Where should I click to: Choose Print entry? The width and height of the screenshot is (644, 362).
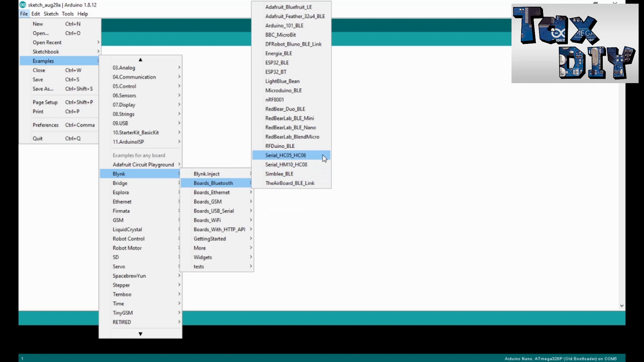click(x=60, y=112)
